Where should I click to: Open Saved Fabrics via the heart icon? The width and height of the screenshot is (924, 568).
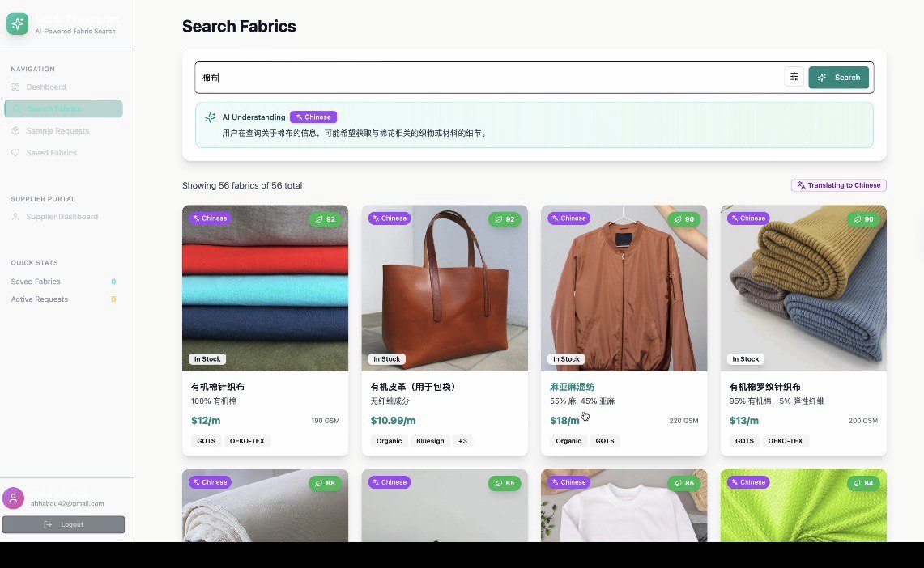[17, 152]
